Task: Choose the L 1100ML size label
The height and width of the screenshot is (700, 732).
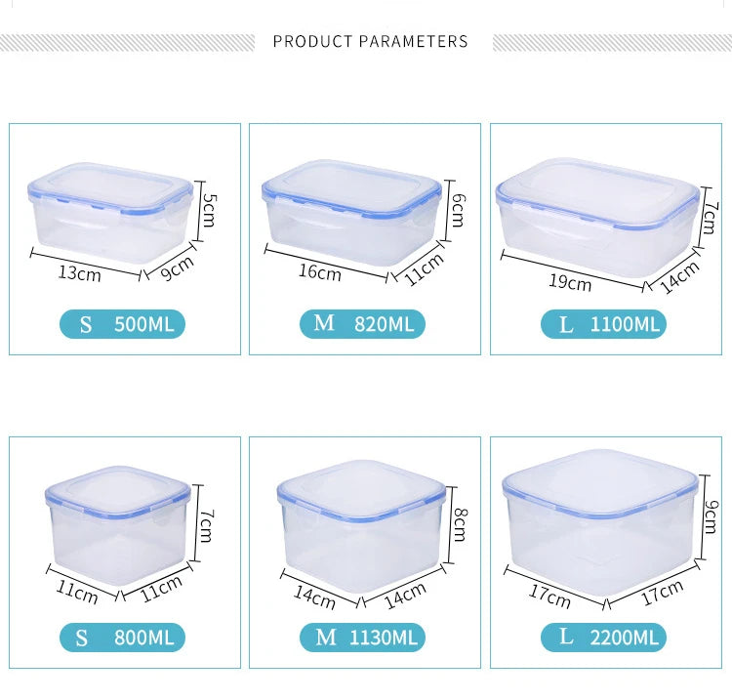Action: point(603,324)
